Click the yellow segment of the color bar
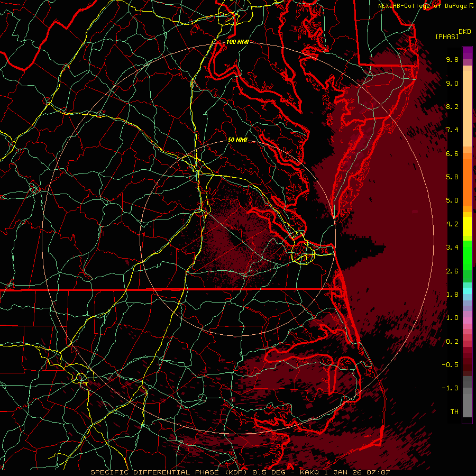 [x=467, y=226]
